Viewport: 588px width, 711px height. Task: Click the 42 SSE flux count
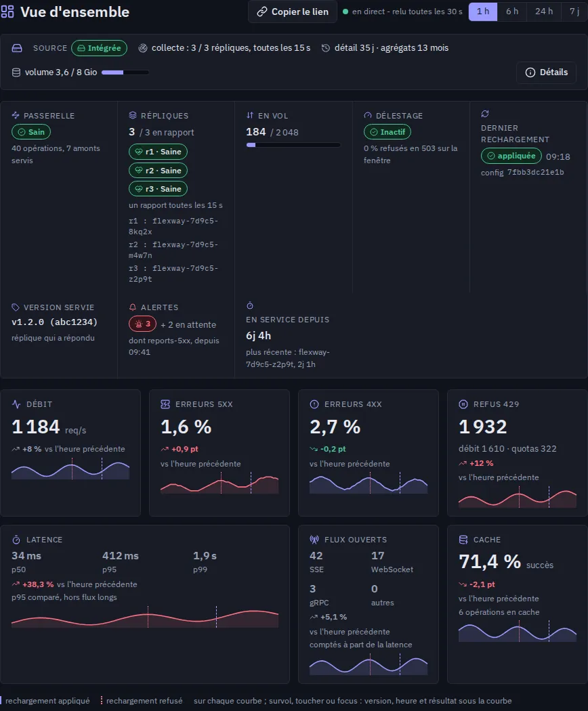point(316,556)
